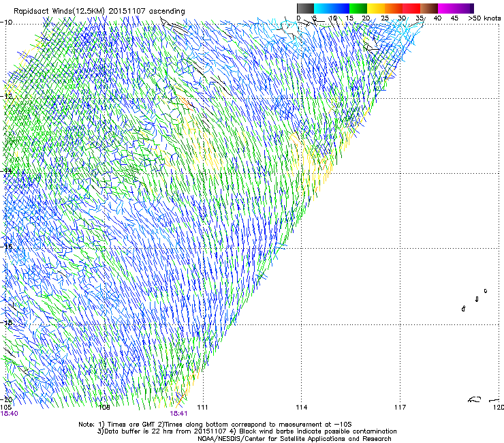Click the legend value '25'
The image size is (504, 443).
tap(385, 18)
